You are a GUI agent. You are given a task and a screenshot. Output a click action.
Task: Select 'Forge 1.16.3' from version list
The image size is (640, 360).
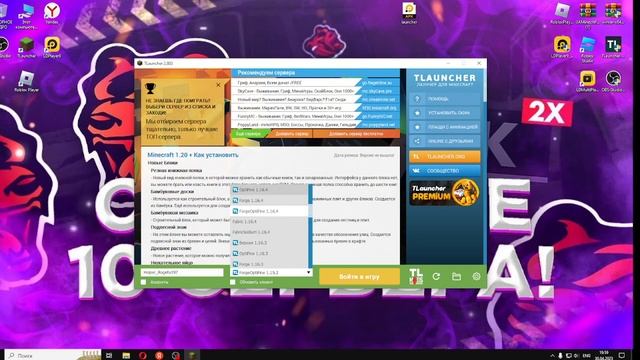(x=269, y=264)
